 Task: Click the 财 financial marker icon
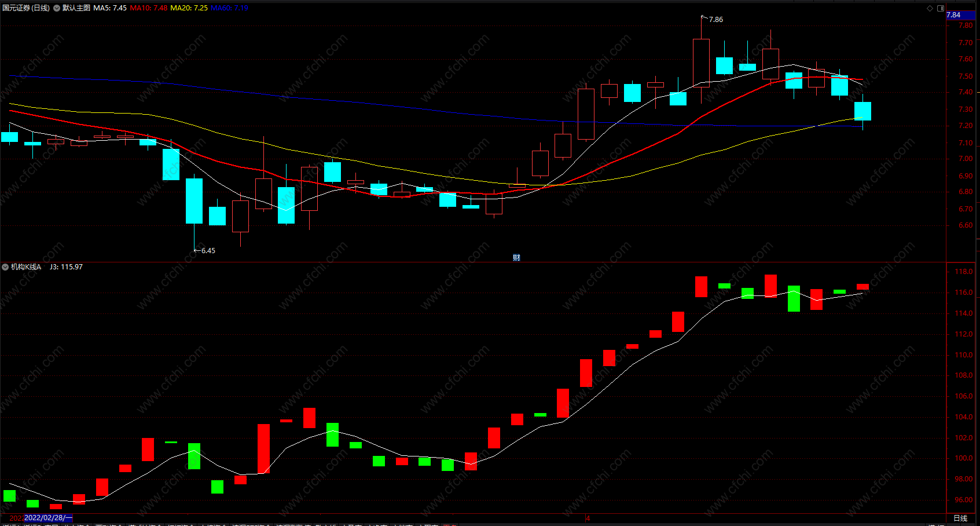516,258
